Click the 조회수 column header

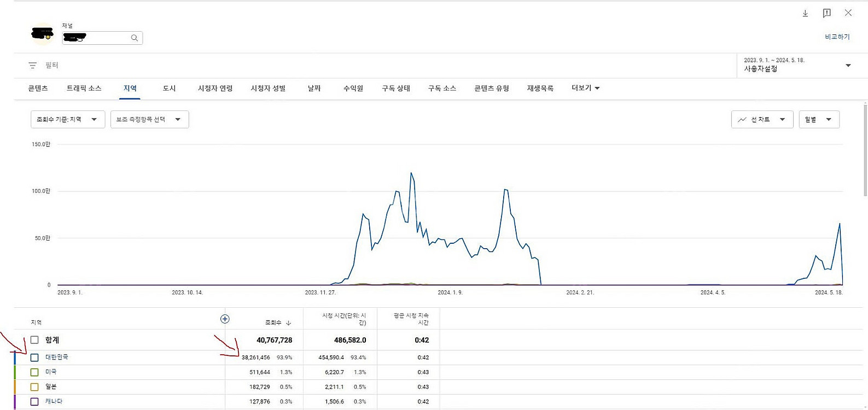[273, 323]
